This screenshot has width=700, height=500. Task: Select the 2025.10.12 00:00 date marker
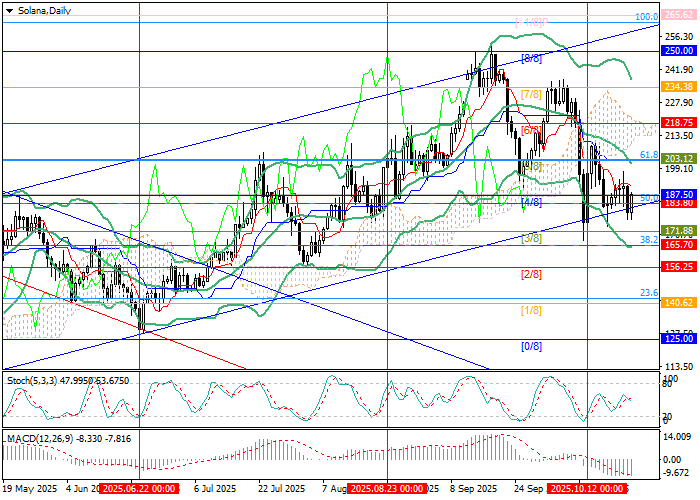coord(586,488)
